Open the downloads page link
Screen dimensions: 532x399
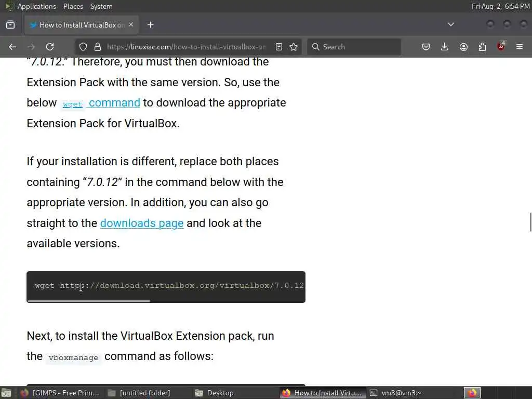[142, 223]
